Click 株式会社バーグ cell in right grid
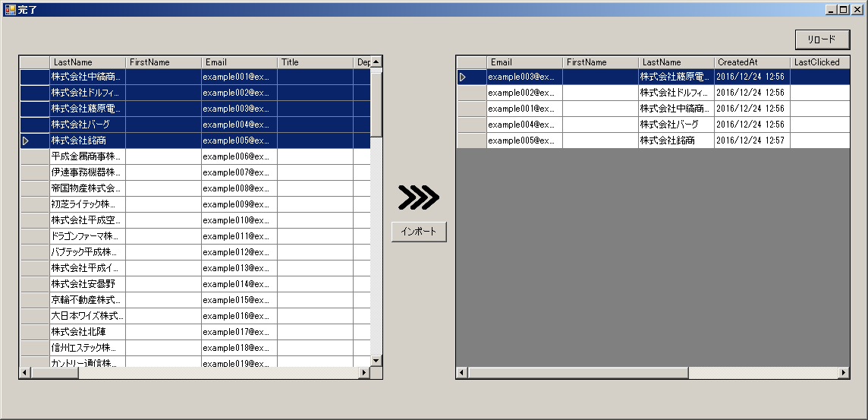Viewport: 868px width, 420px height. pos(677,125)
